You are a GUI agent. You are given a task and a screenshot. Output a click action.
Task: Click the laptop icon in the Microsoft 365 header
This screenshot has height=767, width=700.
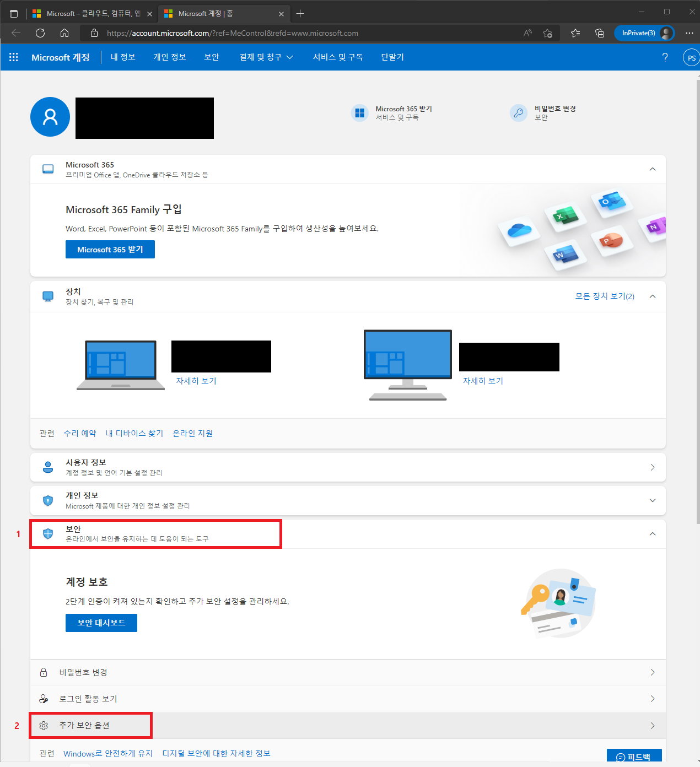tap(48, 169)
